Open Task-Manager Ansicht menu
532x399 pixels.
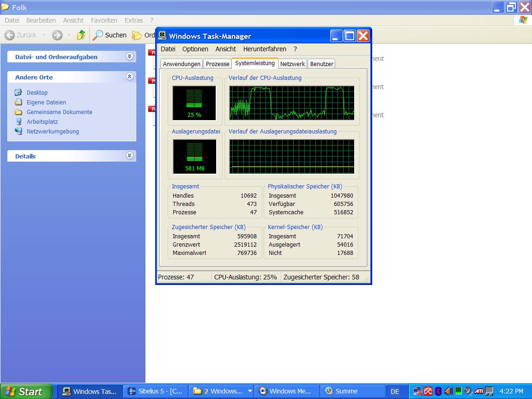point(226,49)
